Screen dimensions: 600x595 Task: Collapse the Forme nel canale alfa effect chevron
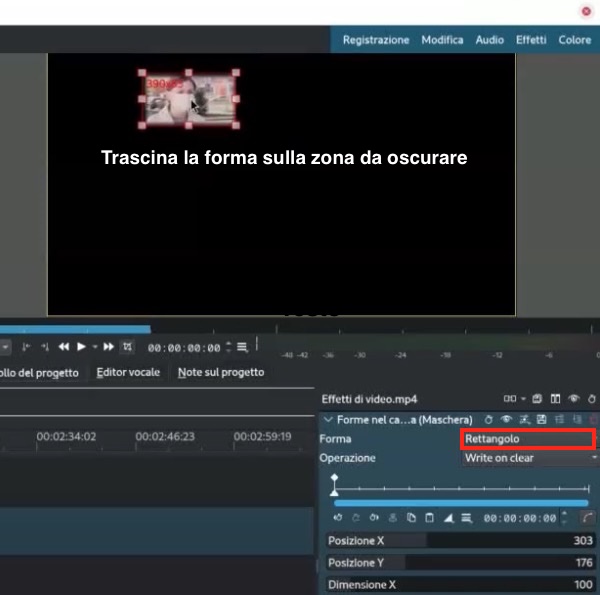[x=328, y=420]
